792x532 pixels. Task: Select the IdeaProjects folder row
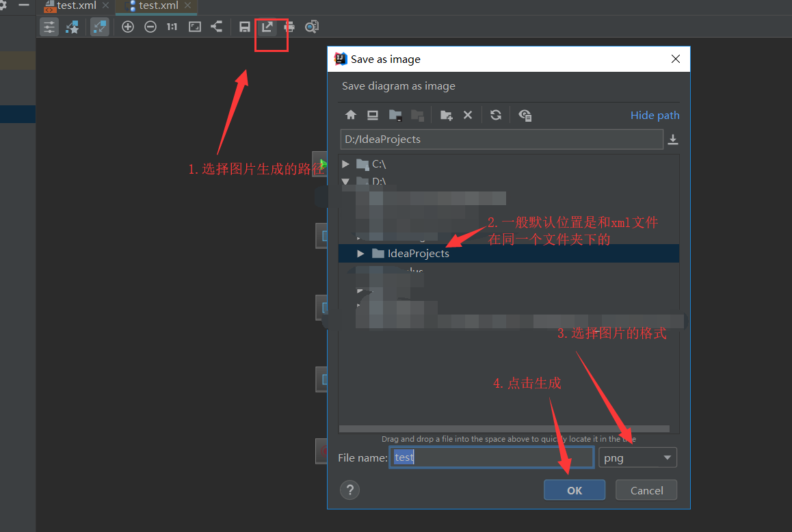click(x=509, y=254)
